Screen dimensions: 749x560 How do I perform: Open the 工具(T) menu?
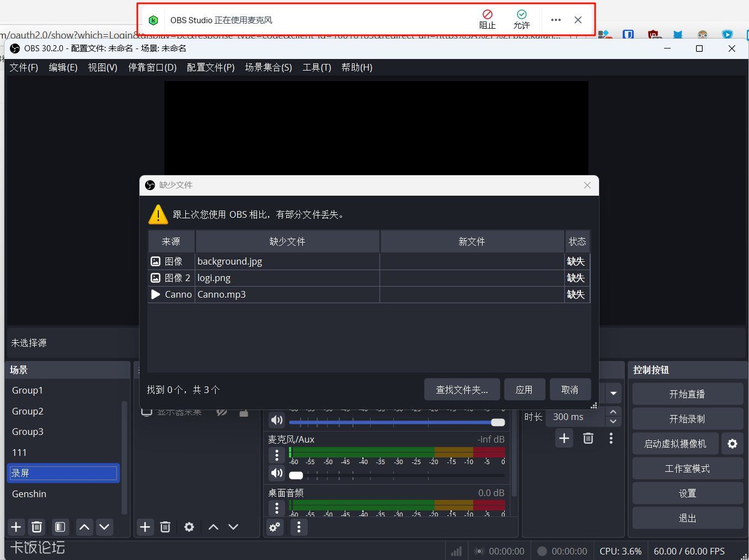[x=317, y=67]
